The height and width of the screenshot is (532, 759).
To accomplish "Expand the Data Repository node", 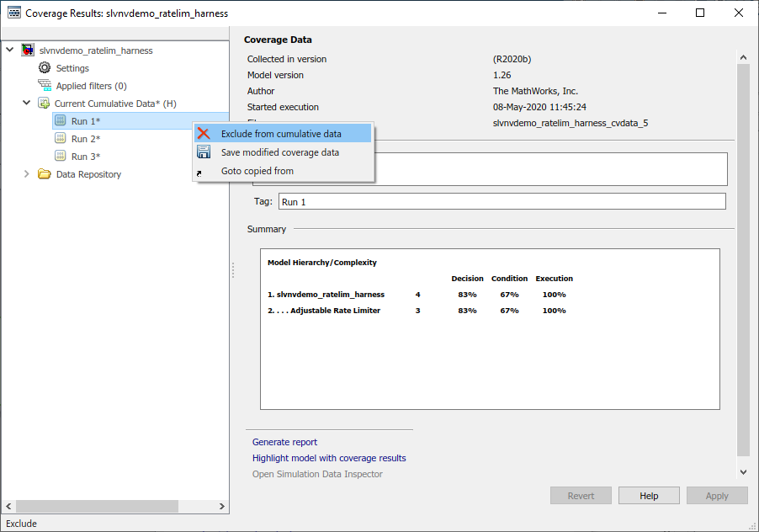I will (26, 174).
